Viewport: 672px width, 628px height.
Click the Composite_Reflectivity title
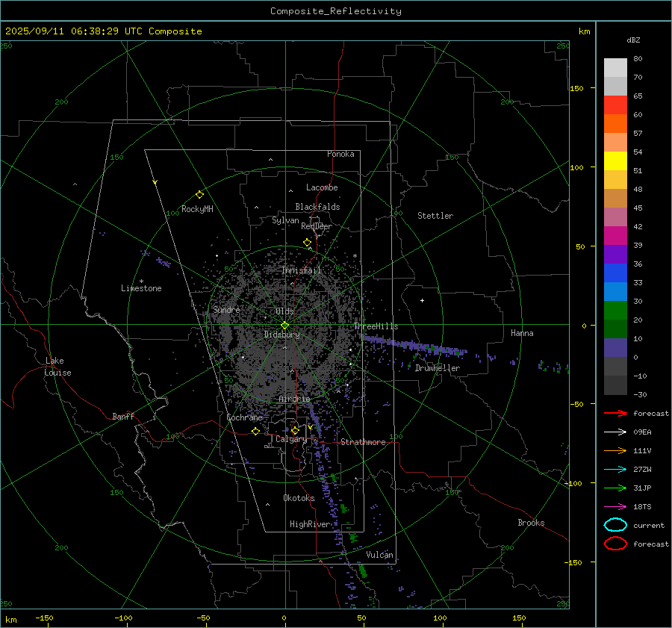coord(336,11)
